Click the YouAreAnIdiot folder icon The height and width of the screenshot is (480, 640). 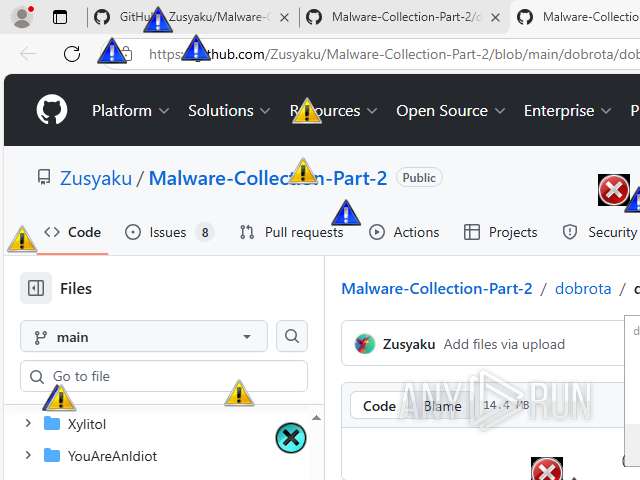(52, 455)
